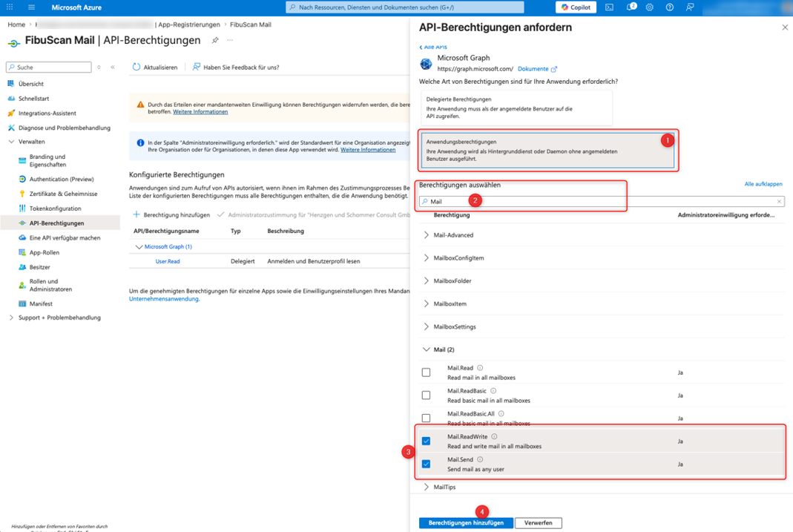
Task: Open the notifications bell
Action: tap(631, 7)
